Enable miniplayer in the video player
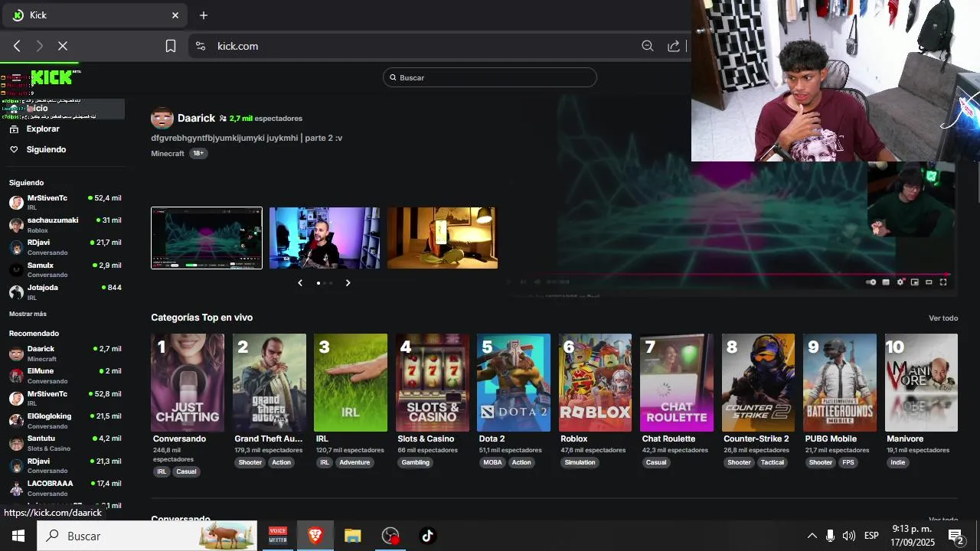Viewport: 980px width, 551px height. click(915, 282)
